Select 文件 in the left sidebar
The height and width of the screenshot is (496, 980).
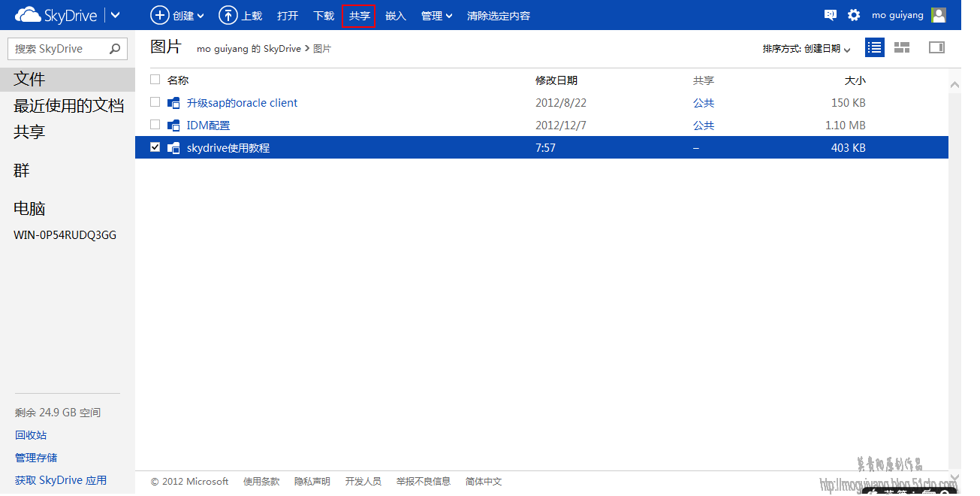coord(68,80)
